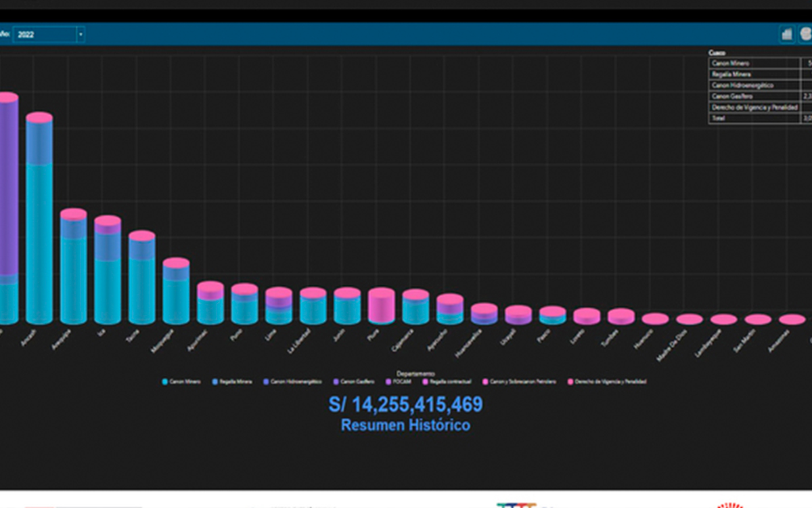This screenshot has width=812, height=508.
Task: Select the Moquegua bar in the chart
Action: pos(176,291)
